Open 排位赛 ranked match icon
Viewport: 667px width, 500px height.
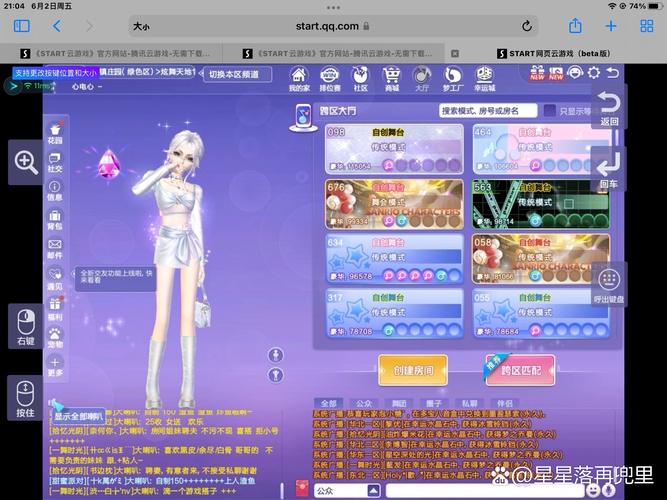tap(330, 79)
